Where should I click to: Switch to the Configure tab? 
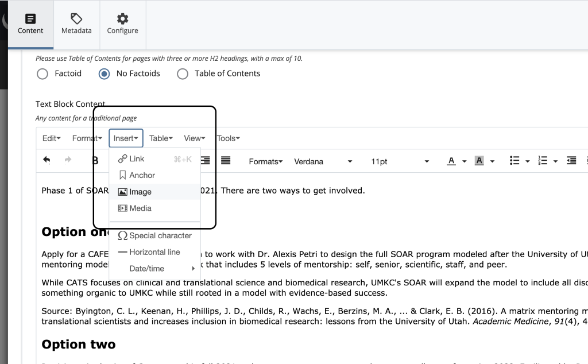point(122,24)
